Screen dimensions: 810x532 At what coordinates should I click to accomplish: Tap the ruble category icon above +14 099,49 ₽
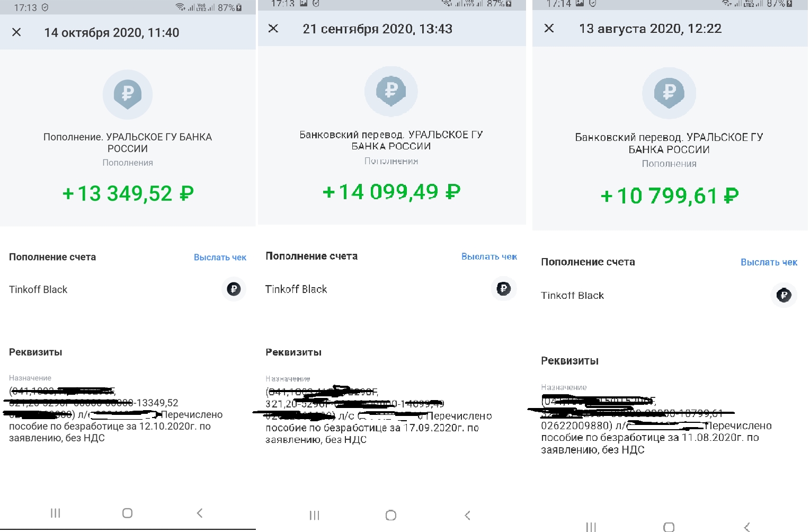391,92
